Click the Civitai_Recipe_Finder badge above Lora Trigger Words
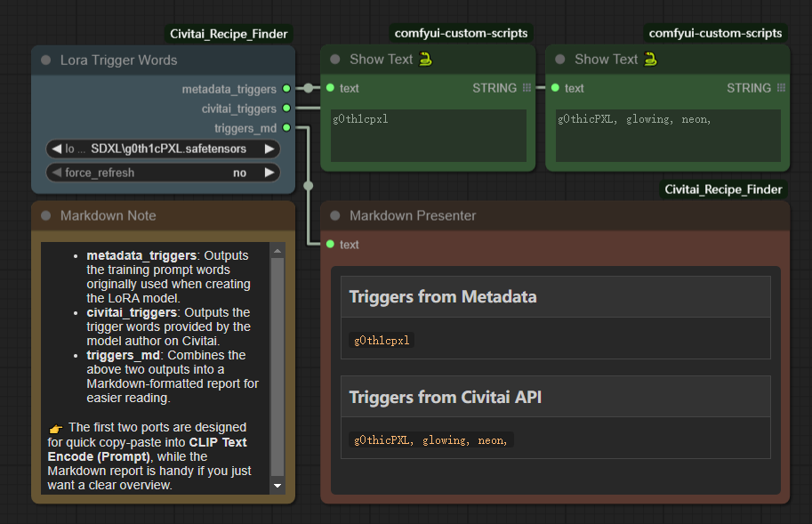The image size is (812, 524). click(229, 34)
